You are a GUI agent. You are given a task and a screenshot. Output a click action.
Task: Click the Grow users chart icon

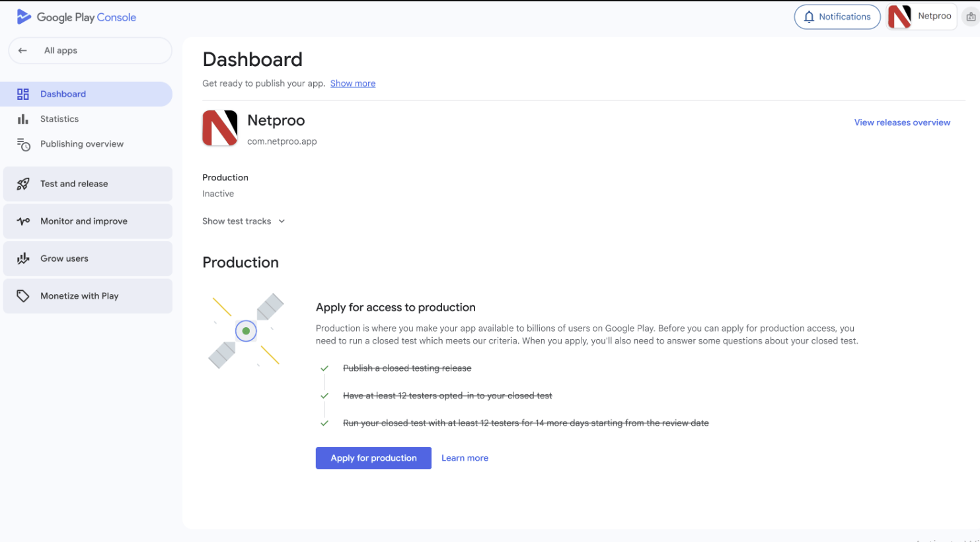pyautogui.click(x=23, y=258)
